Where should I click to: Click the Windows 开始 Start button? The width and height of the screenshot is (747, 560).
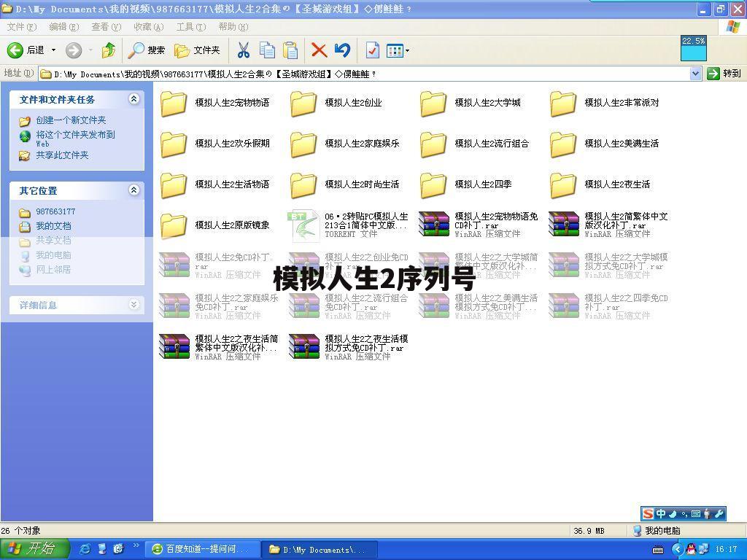34,550
